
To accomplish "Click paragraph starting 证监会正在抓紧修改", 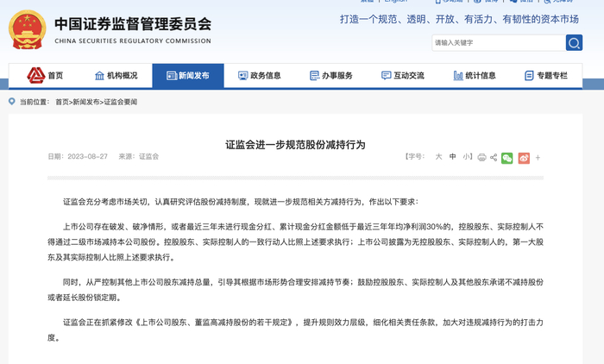I will [x=295, y=330].
